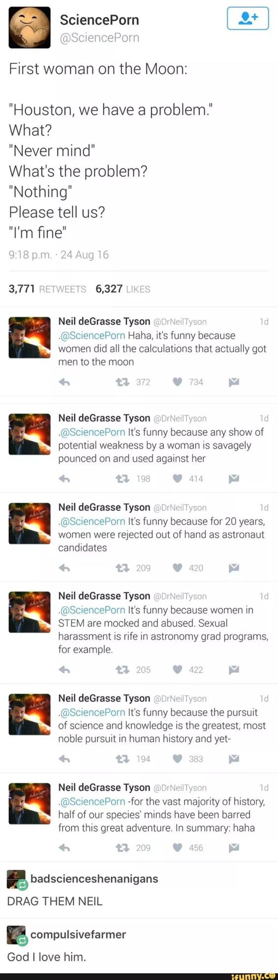
Task: Like the final reply with 456 likes
Action: click(177, 847)
